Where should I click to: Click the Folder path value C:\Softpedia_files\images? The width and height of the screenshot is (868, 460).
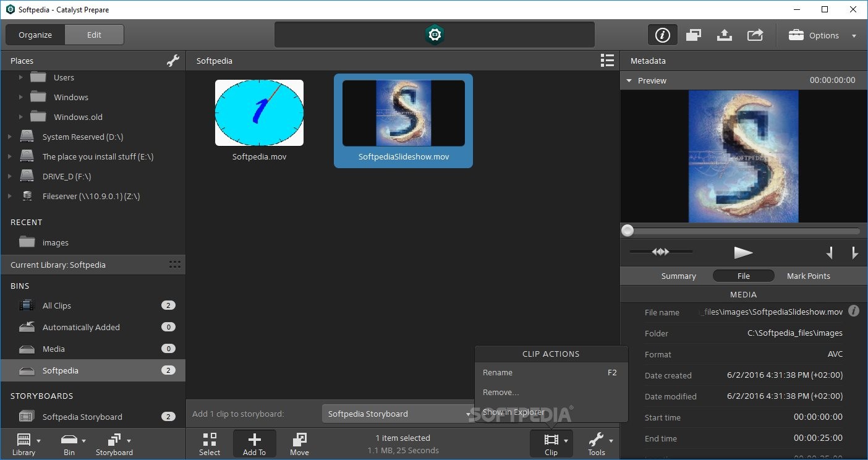coord(794,333)
